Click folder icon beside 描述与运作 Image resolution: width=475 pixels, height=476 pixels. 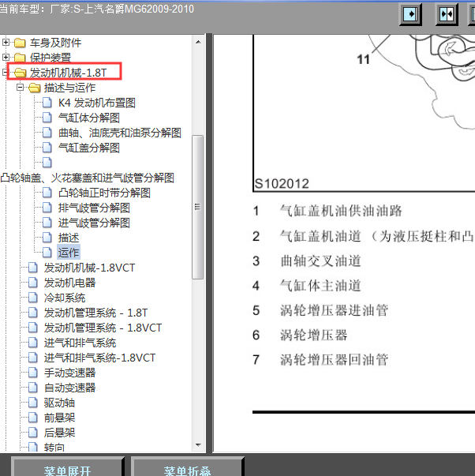pos(34,88)
